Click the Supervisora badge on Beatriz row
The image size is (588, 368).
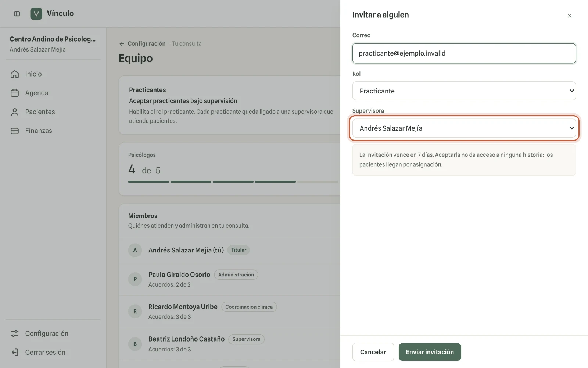[x=246, y=339]
